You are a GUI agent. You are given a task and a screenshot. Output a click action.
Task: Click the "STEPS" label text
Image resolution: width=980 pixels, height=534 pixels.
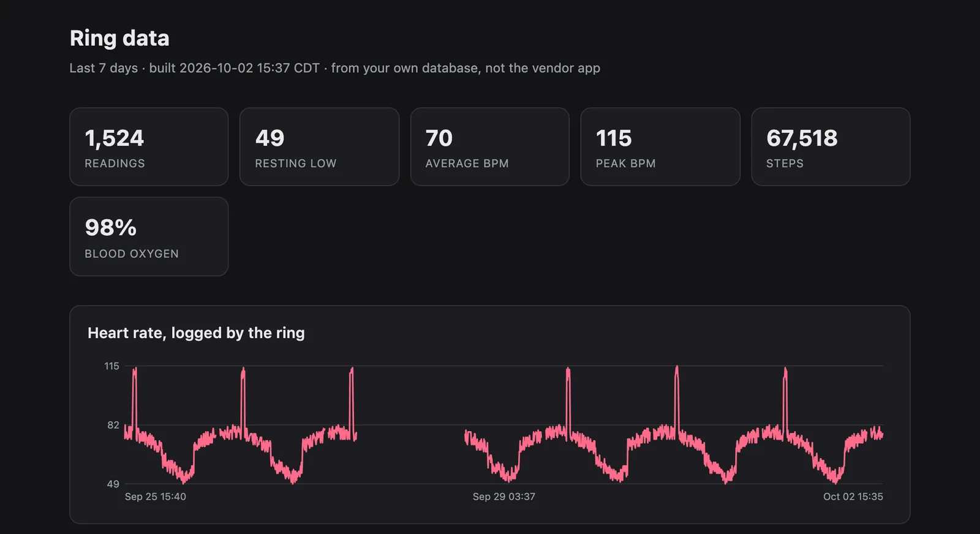pyautogui.click(x=785, y=164)
